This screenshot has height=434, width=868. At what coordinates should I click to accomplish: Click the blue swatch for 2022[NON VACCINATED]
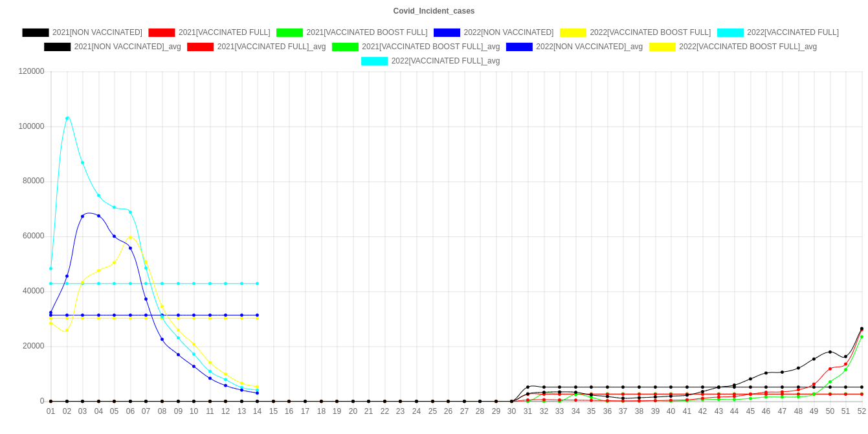(447, 32)
